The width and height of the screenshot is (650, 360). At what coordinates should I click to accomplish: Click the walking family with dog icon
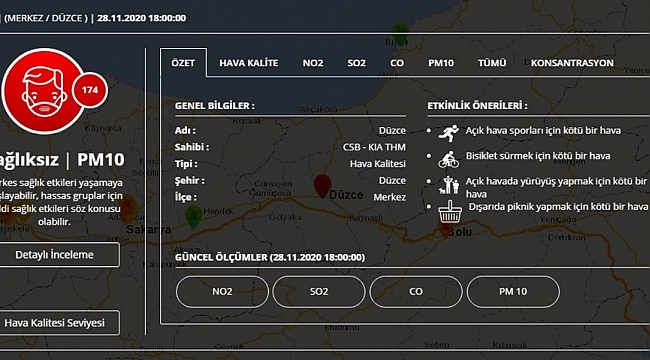449,185
